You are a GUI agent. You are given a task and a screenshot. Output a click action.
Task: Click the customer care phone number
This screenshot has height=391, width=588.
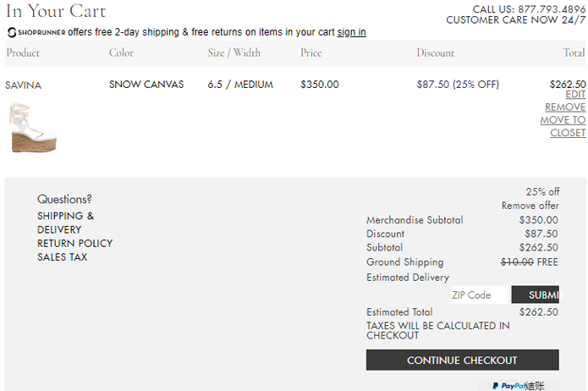(x=552, y=9)
